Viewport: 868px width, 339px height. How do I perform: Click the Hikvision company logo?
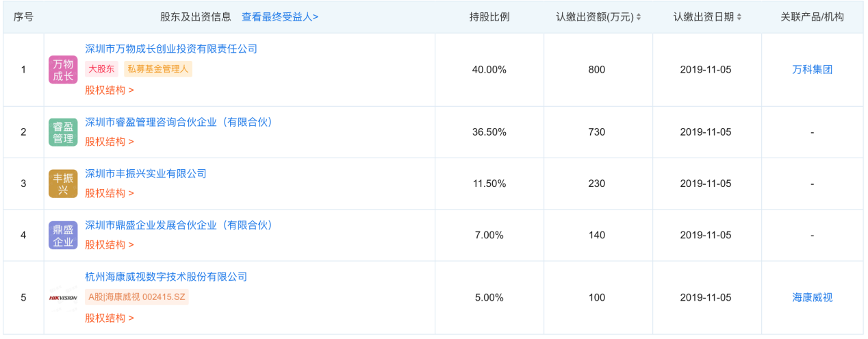[x=63, y=298]
